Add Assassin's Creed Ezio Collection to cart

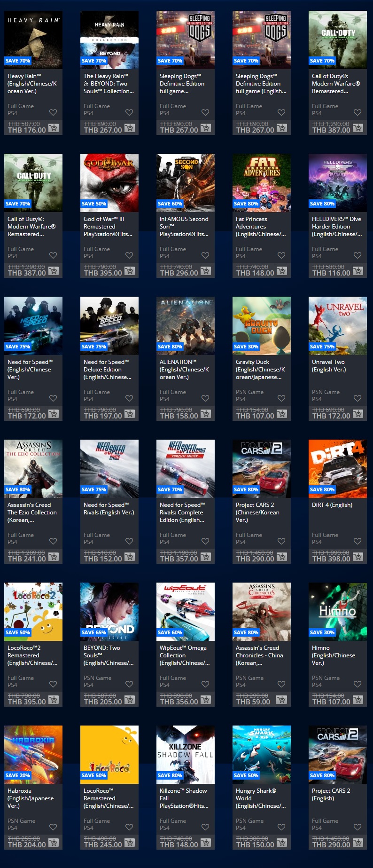coord(54,557)
